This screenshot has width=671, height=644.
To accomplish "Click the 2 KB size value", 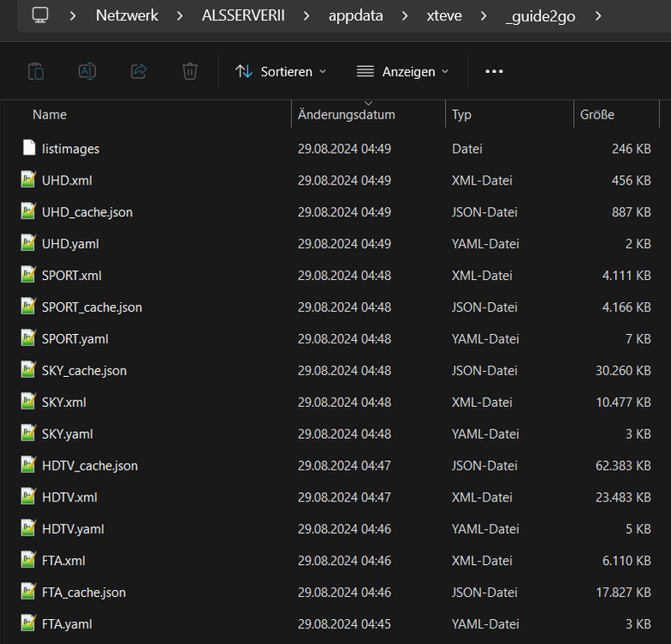I will pos(638,244).
